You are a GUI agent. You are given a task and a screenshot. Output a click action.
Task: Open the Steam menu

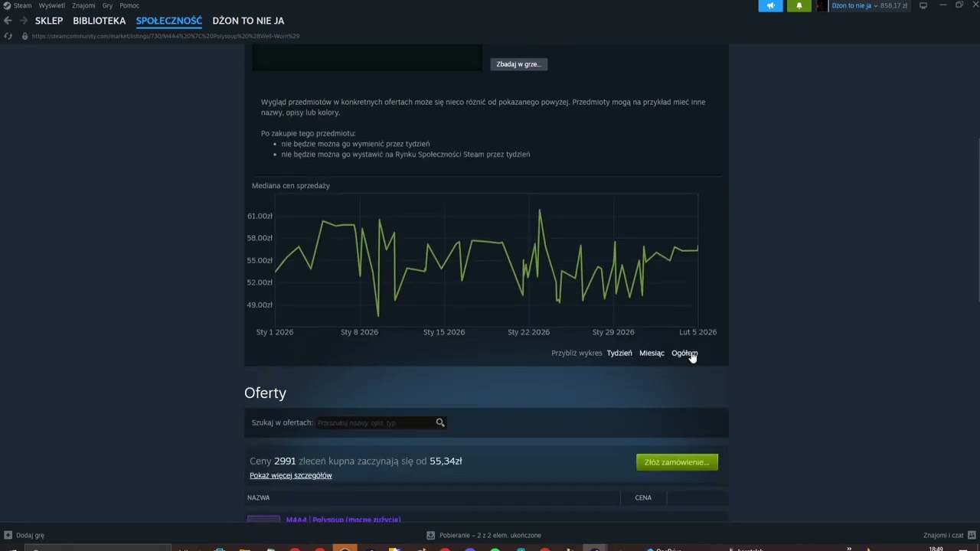pos(23,5)
